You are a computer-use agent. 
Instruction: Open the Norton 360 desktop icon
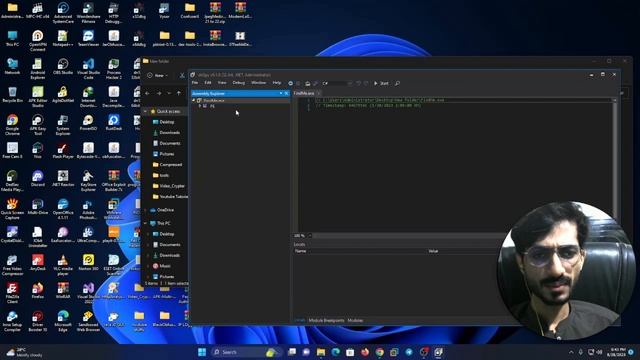(x=88, y=262)
